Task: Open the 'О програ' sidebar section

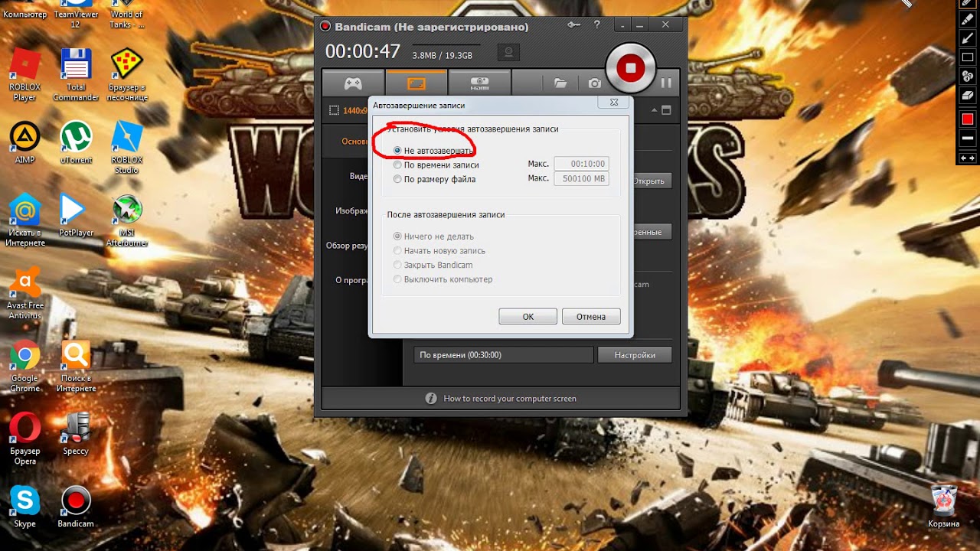Action: click(x=352, y=280)
